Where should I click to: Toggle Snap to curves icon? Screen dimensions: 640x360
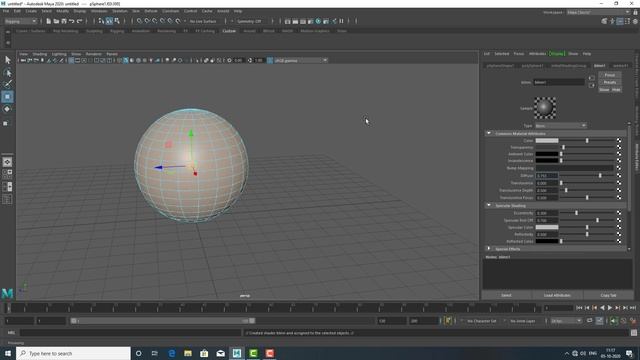(147, 21)
